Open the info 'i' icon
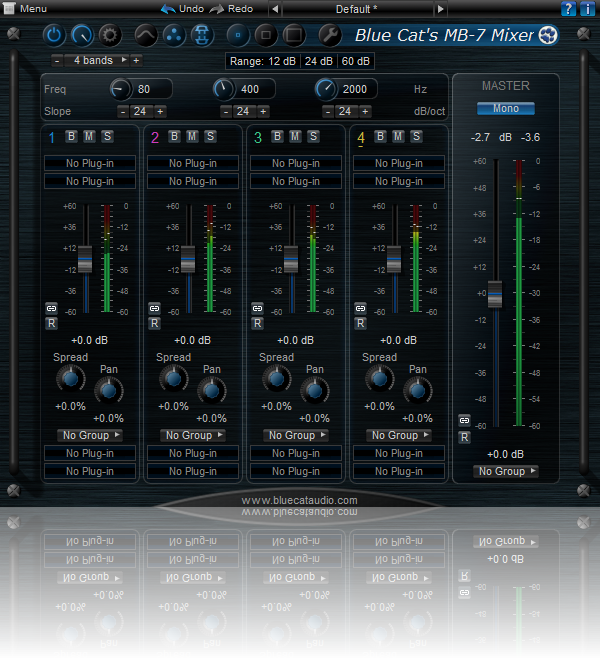The image size is (600, 659). pyautogui.click(x=587, y=8)
